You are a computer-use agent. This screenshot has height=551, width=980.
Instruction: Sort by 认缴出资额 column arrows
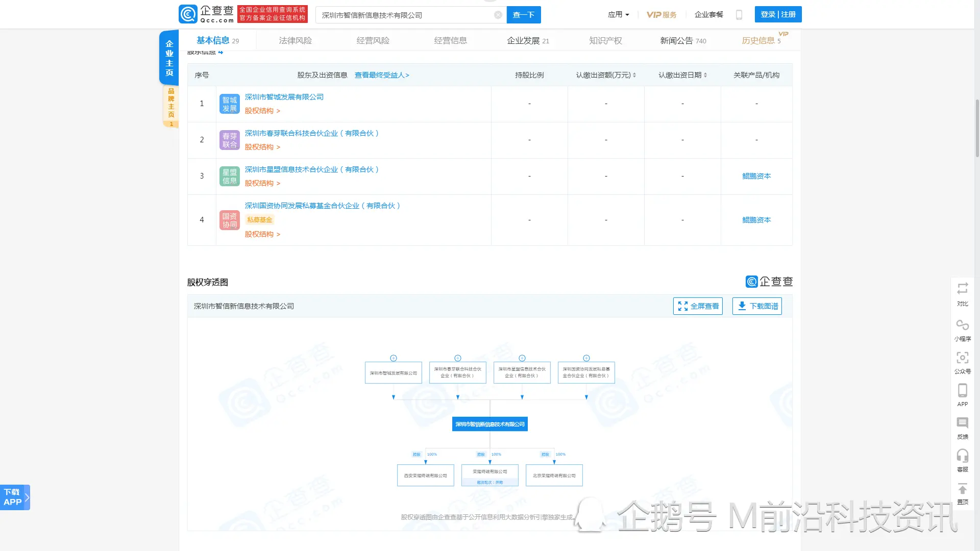pyautogui.click(x=634, y=76)
